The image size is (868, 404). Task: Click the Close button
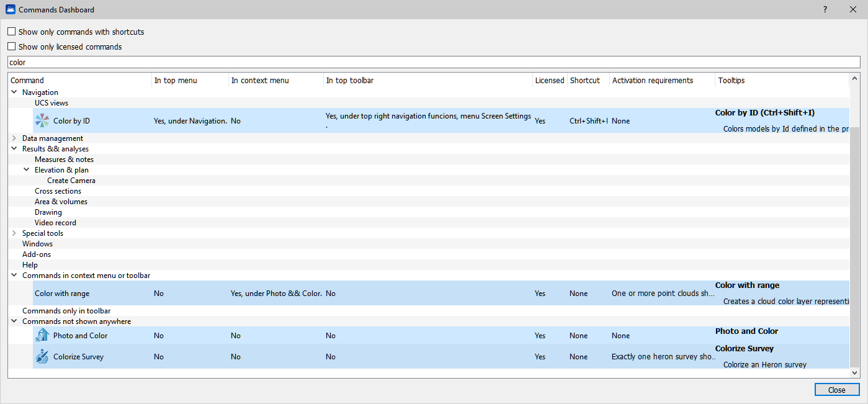pos(836,390)
